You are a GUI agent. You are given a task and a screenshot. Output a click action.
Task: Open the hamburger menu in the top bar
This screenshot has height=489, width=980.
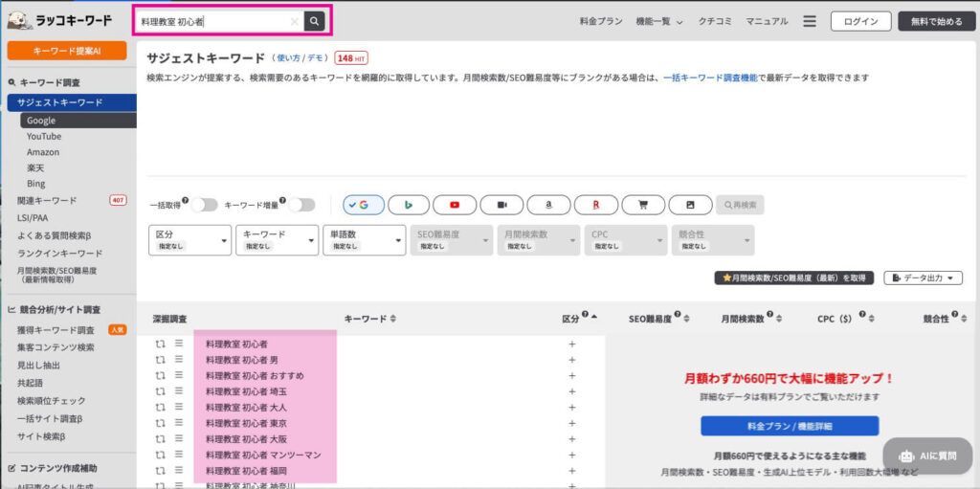(810, 21)
